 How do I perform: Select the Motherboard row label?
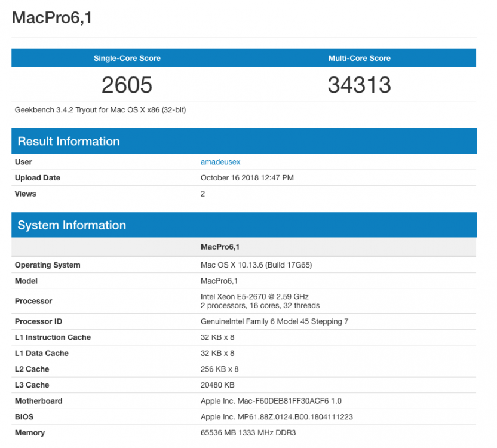coord(38,401)
